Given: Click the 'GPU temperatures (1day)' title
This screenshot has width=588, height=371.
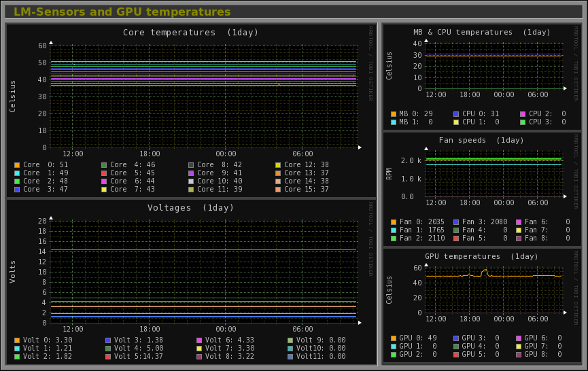Looking at the screenshot, I should (x=481, y=256).
